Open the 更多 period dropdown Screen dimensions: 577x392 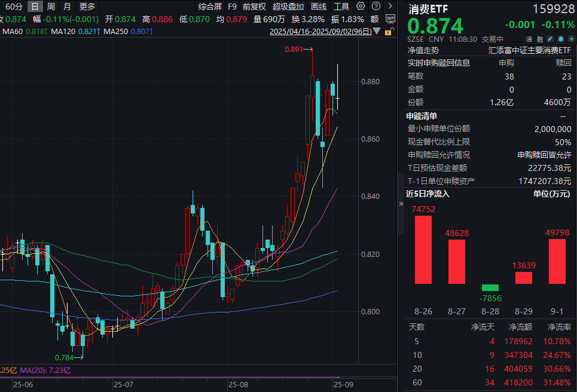point(87,6)
